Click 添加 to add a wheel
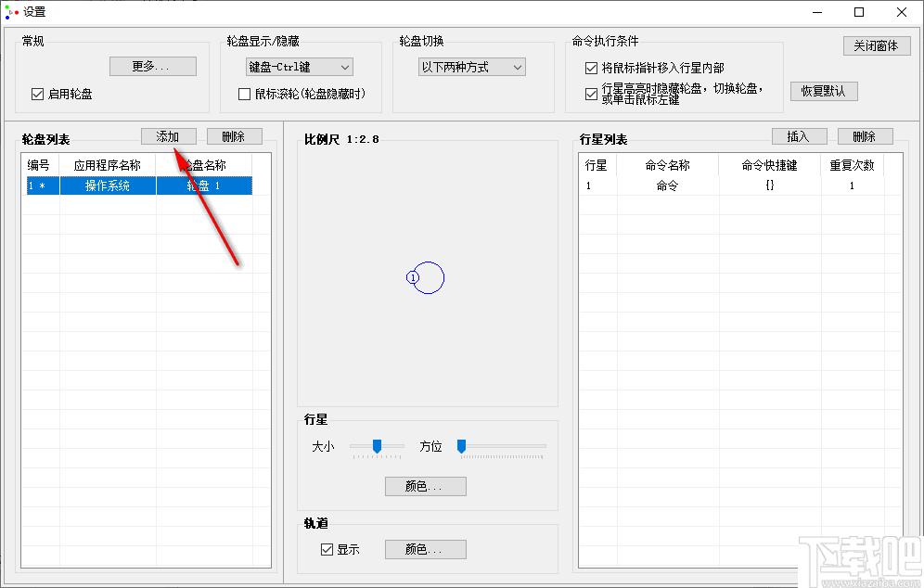 [x=168, y=136]
